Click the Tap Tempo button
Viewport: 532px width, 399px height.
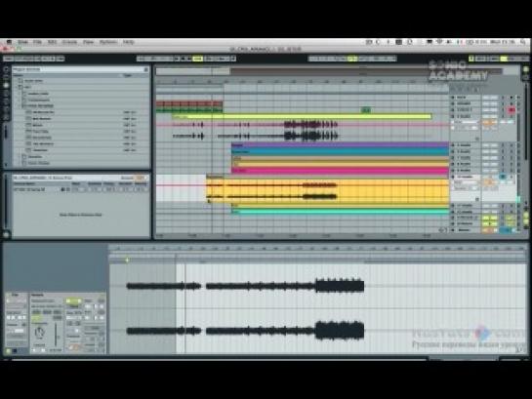tap(8, 59)
